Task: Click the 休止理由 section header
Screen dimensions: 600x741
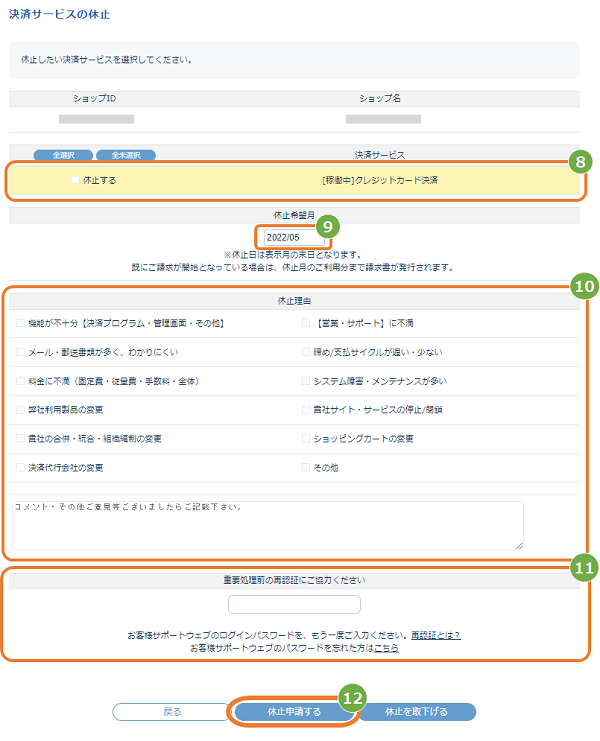Action: pyautogui.click(x=294, y=301)
